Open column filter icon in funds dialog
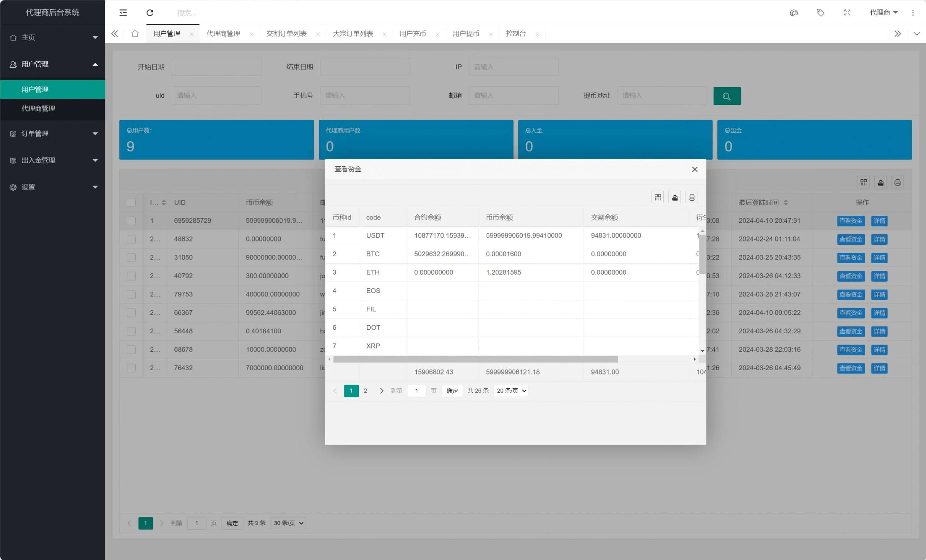 (657, 197)
